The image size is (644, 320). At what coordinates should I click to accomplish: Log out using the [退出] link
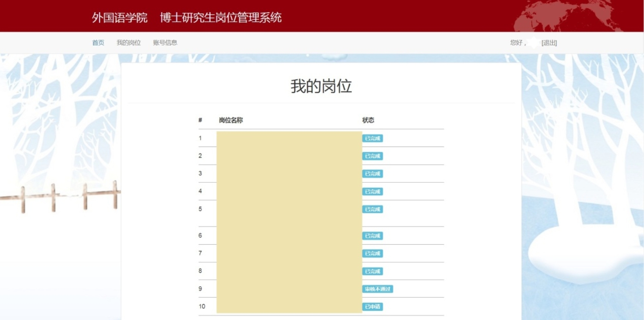pyautogui.click(x=549, y=43)
